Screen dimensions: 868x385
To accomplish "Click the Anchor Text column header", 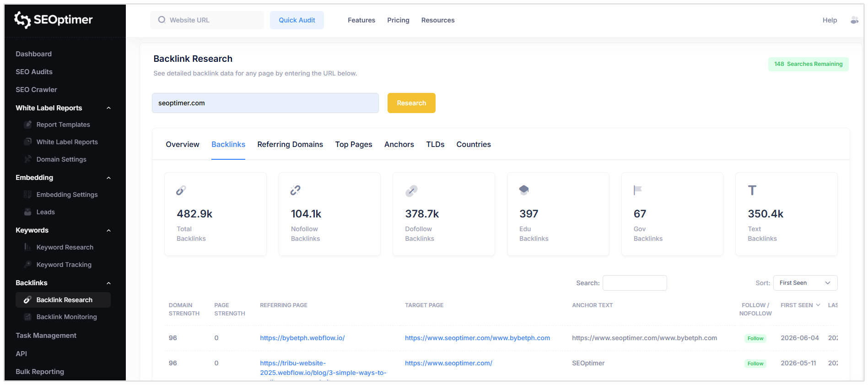I will pyautogui.click(x=592, y=305).
